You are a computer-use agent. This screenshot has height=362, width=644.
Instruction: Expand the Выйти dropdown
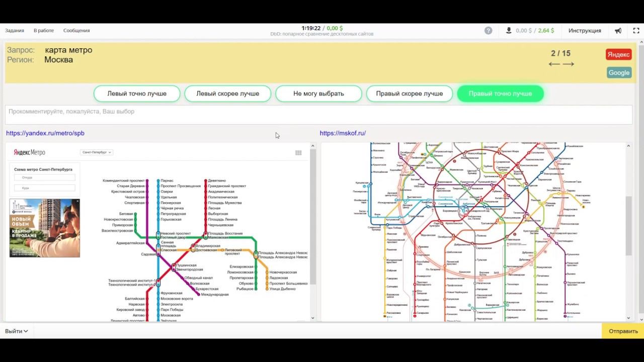(x=16, y=331)
